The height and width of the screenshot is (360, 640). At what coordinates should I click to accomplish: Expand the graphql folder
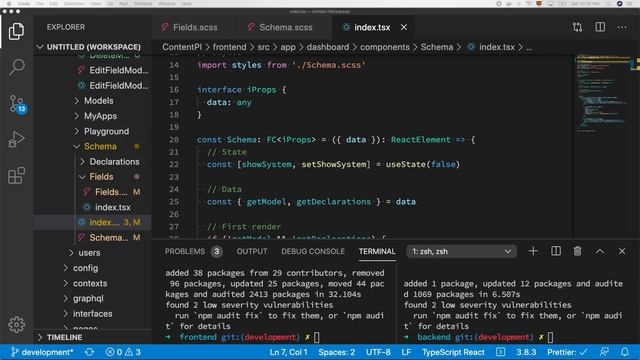(88, 298)
